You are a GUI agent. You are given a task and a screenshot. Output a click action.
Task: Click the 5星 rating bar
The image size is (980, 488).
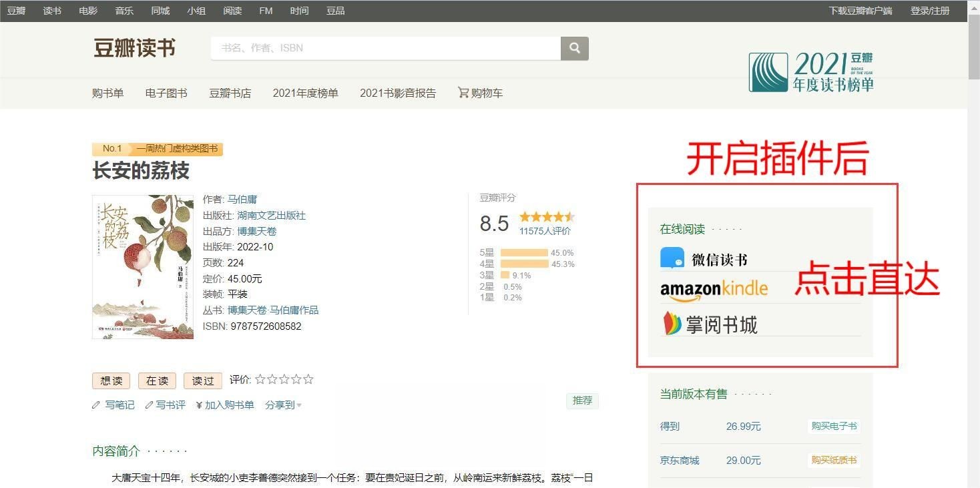click(524, 252)
